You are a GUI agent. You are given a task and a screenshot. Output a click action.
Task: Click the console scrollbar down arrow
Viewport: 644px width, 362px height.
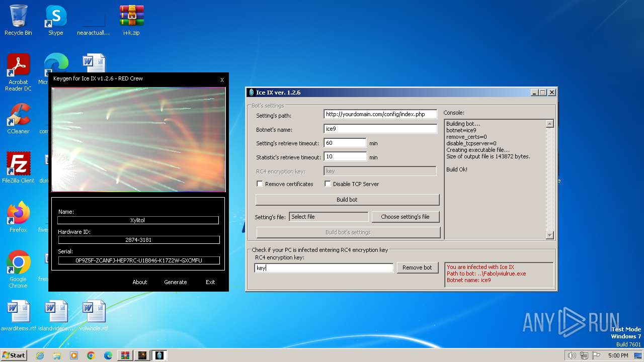click(549, 235)
